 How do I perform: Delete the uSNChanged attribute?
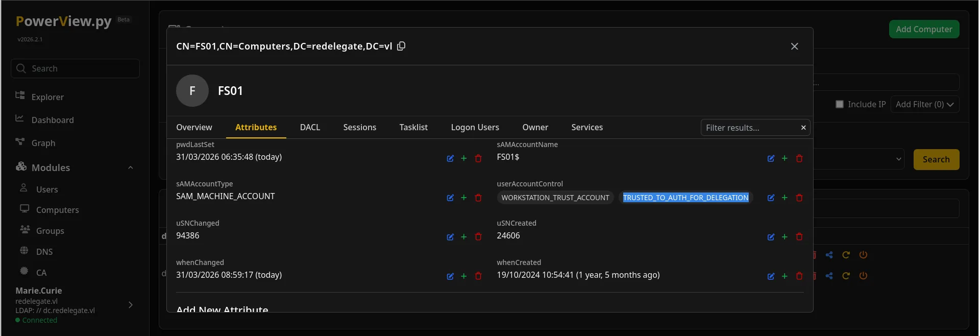(x=478, y=237)
